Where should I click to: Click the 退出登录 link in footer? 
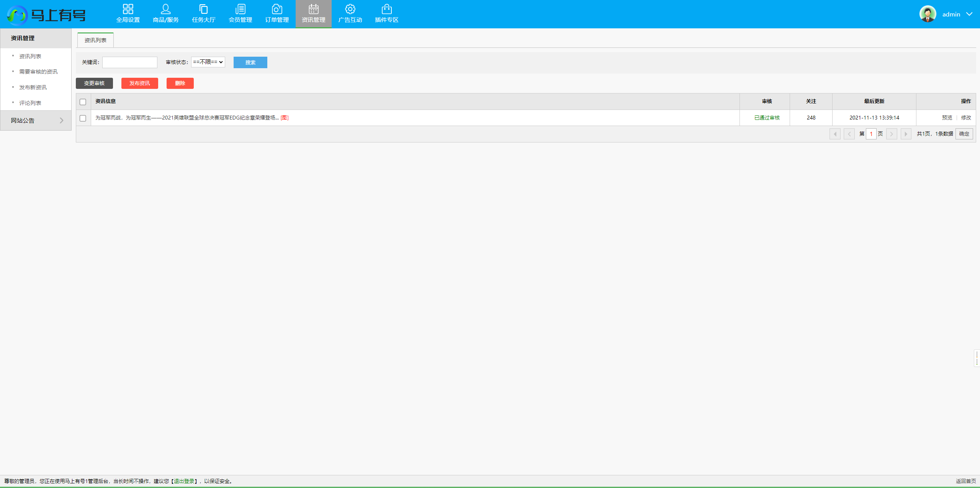184,481
